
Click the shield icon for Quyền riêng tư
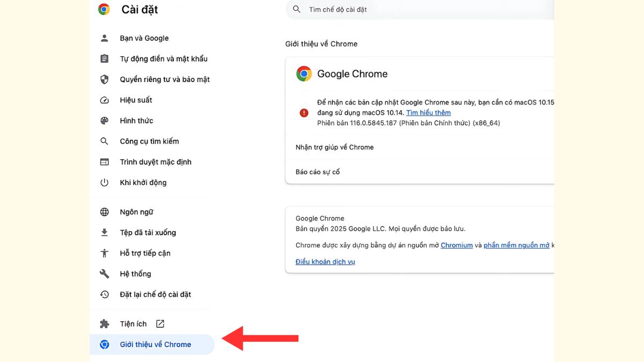(x=104, y=79)
